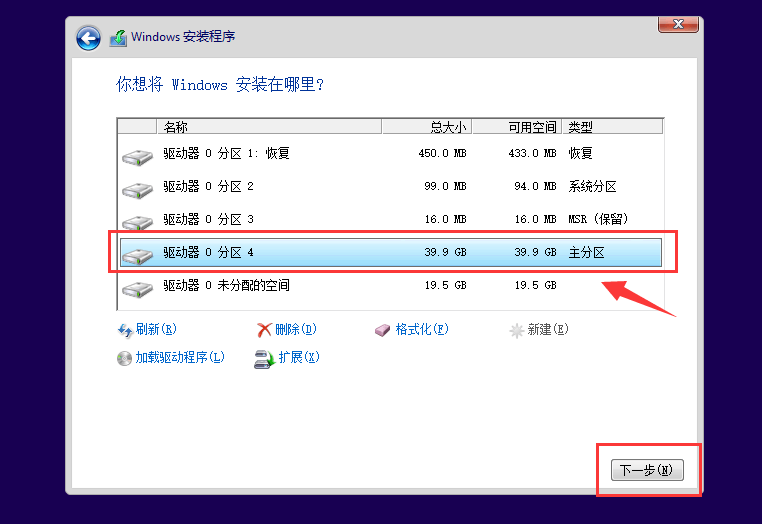Click drive icon for 驱动器 0 分区 3
Image resolution: width=762 pixels, height=524 pixels.
(x=138, y=222)
